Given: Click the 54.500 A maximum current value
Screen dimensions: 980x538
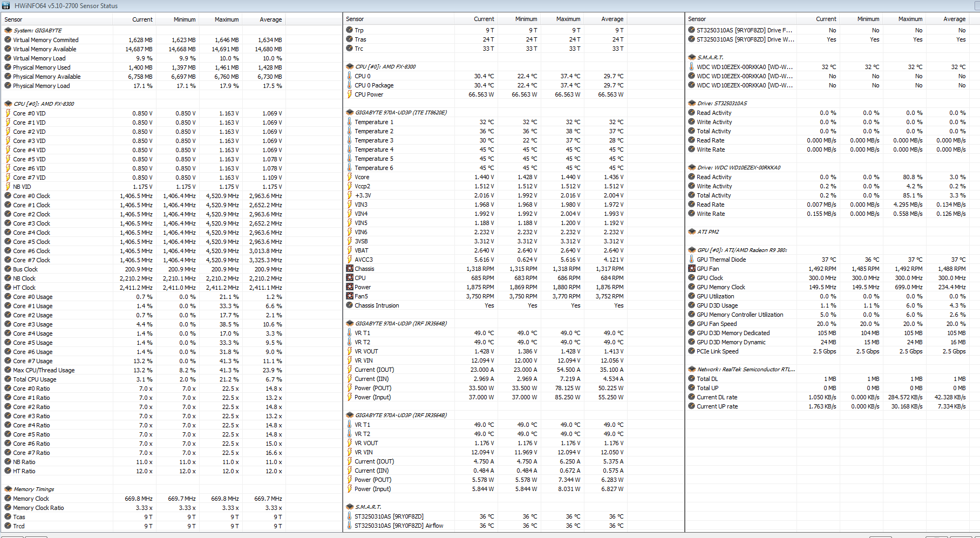Looking at the screenshot, I should 568,370.
